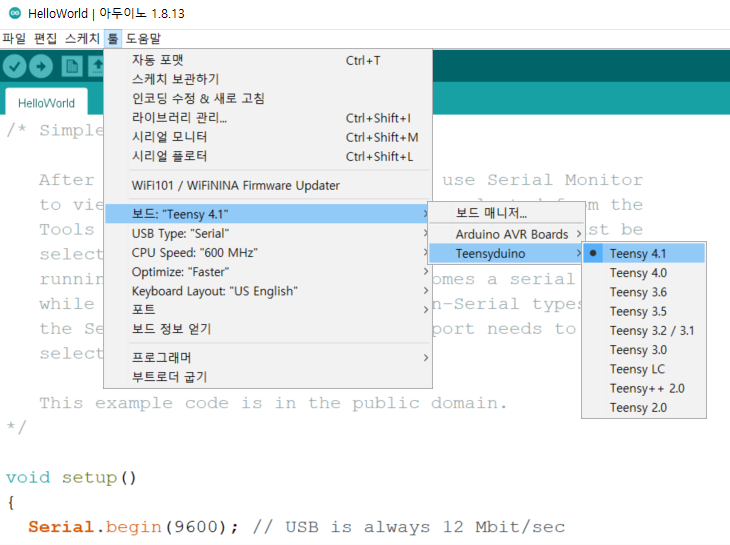This screenshot has height=545, width=730.
Task: Click 스케치 보관하기 (Archive Sketch)
Action: (x=268, y=79)
